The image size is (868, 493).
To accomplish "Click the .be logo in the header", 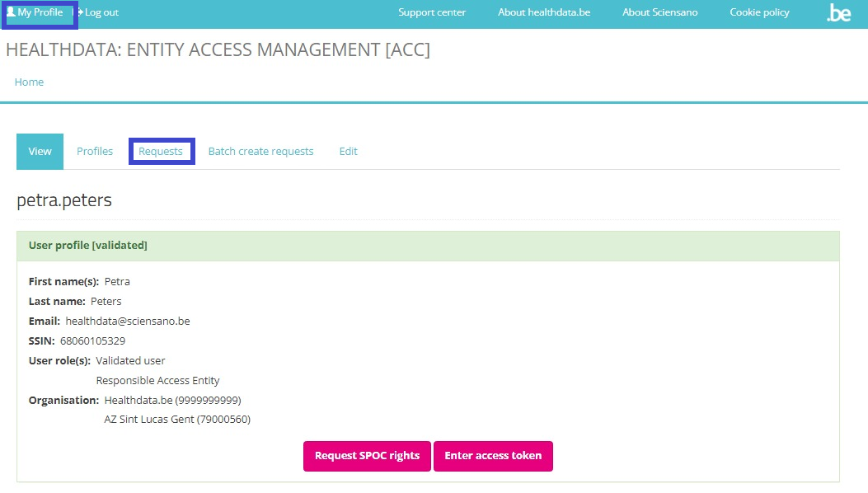I will tap(838, 13).
